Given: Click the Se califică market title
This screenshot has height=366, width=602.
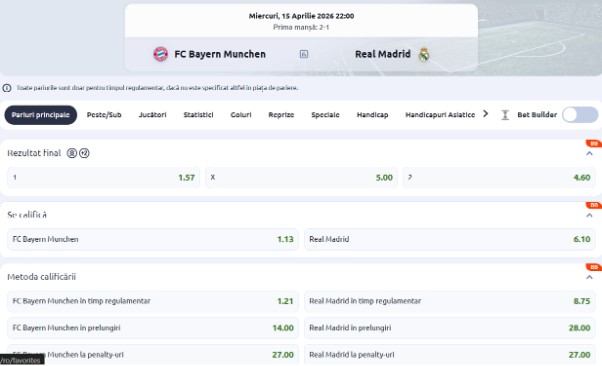Looking at the screenshot, I should (x=27, y=215).
